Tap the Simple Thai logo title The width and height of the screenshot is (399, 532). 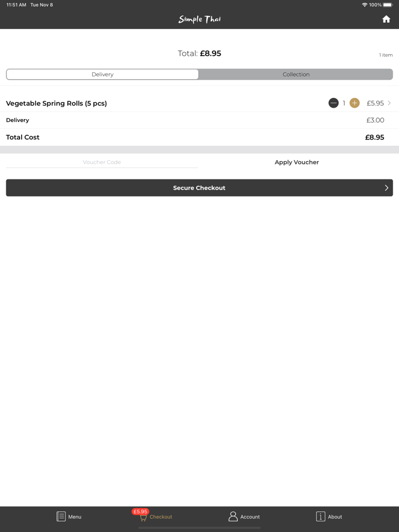199,19
